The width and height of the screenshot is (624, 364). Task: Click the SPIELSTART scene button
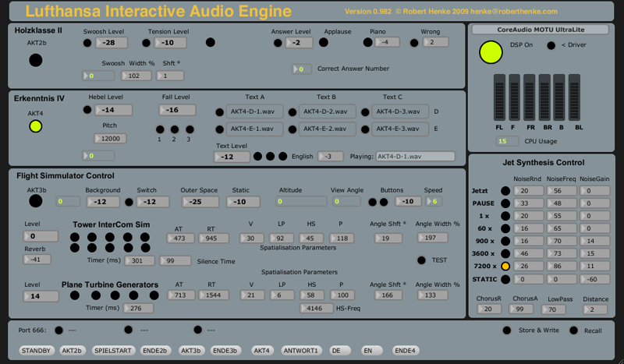tap(114, 351)
